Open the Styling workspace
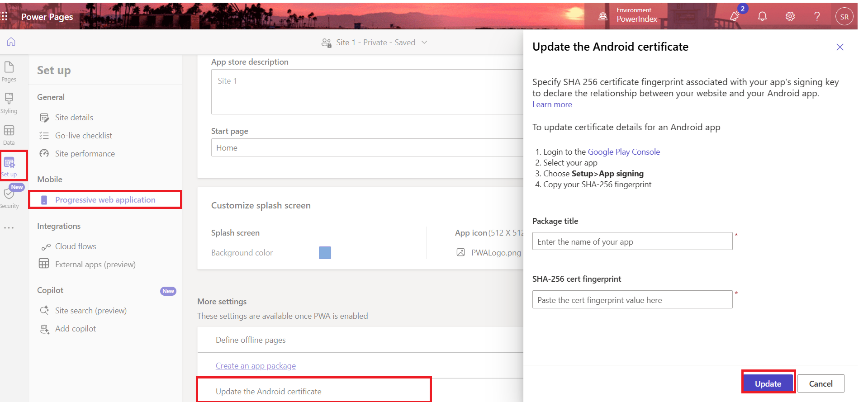The height and width of the screenshot is (402, 868). 9,103
